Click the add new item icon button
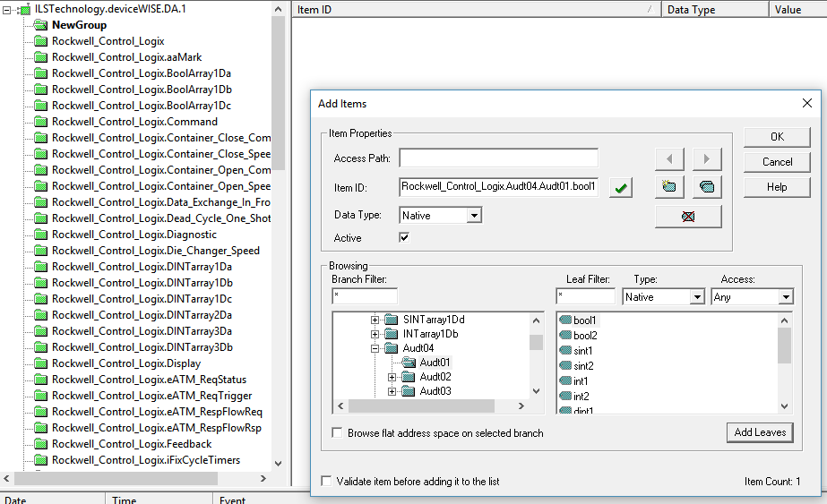Viewport: 827px width, 504px height. pyautogui.click(x=669, y=187)
